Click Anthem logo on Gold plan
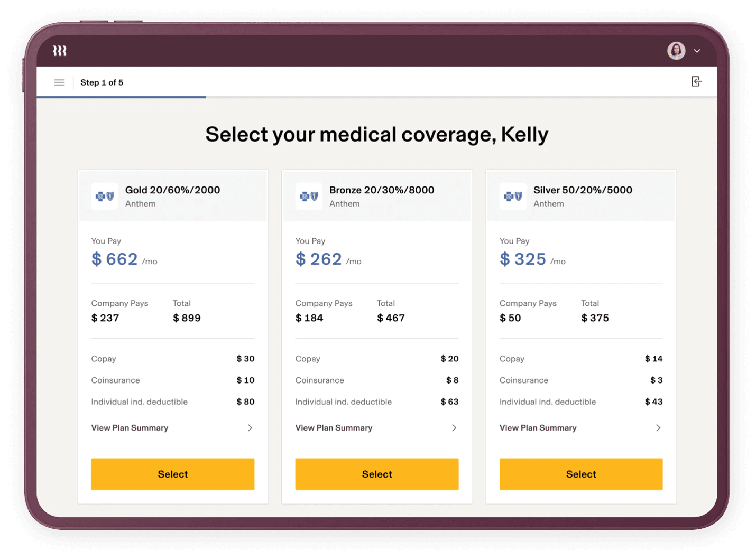 tap(105, 197)
